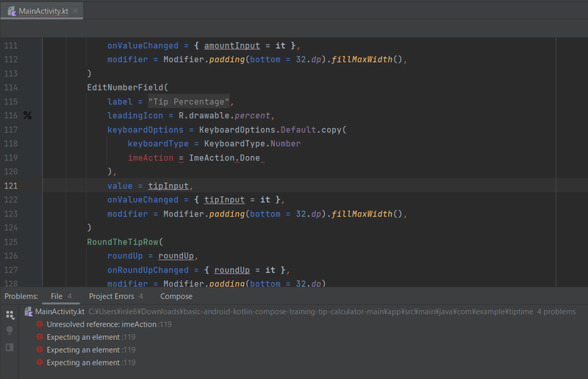Click R.drawable.percent reference on line 116
This screenshot has width=588, height=379.
click(x=224, y=116)
